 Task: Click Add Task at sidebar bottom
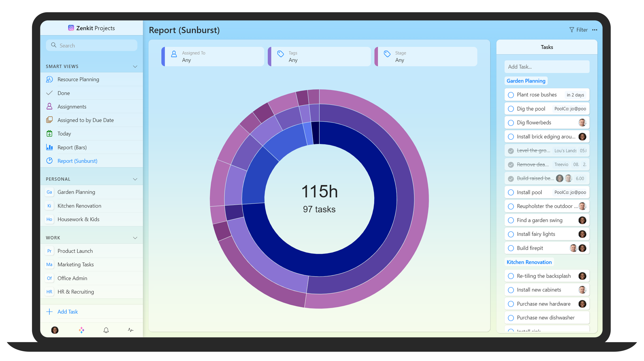67,312
